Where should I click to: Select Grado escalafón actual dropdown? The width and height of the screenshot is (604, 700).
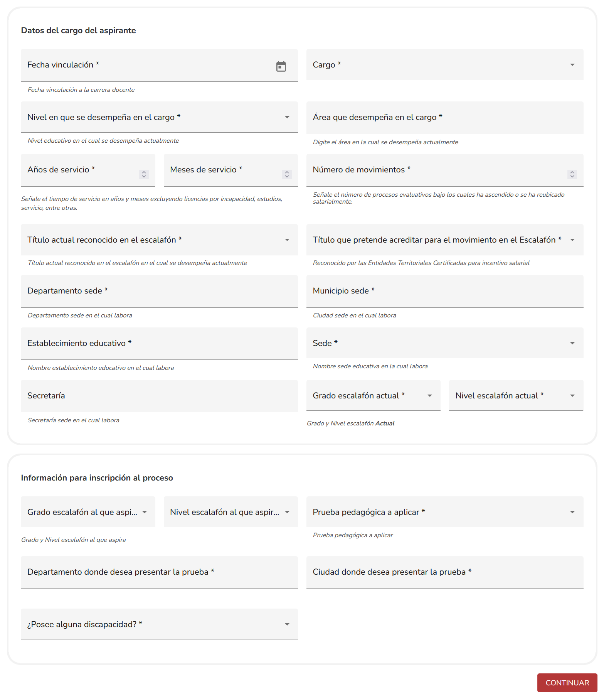click(x=373, y=396)
